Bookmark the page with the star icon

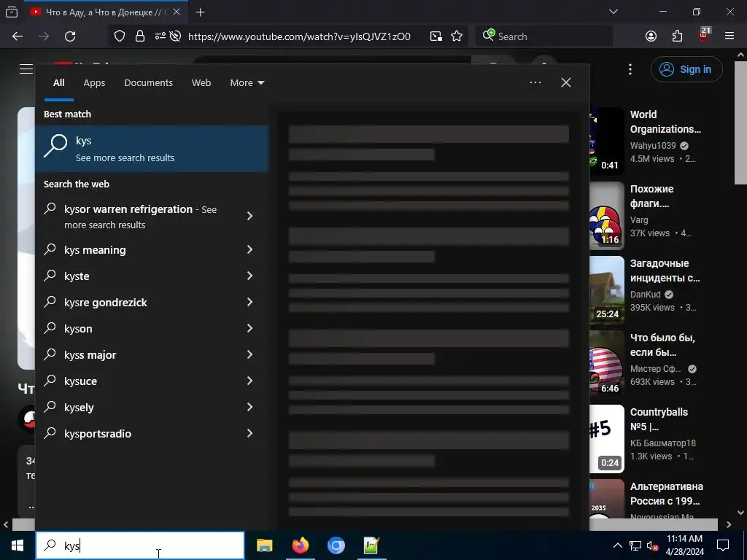tap(457, 36)
